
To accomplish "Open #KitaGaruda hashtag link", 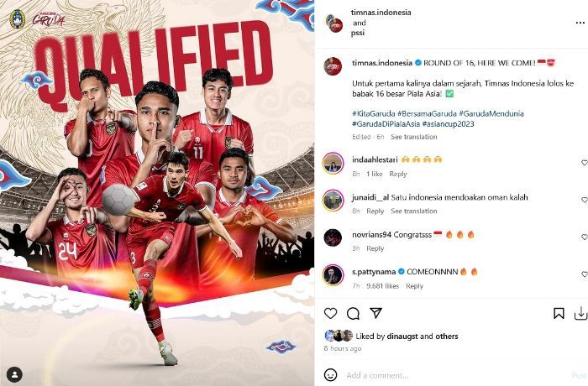I will pos(373,113).
